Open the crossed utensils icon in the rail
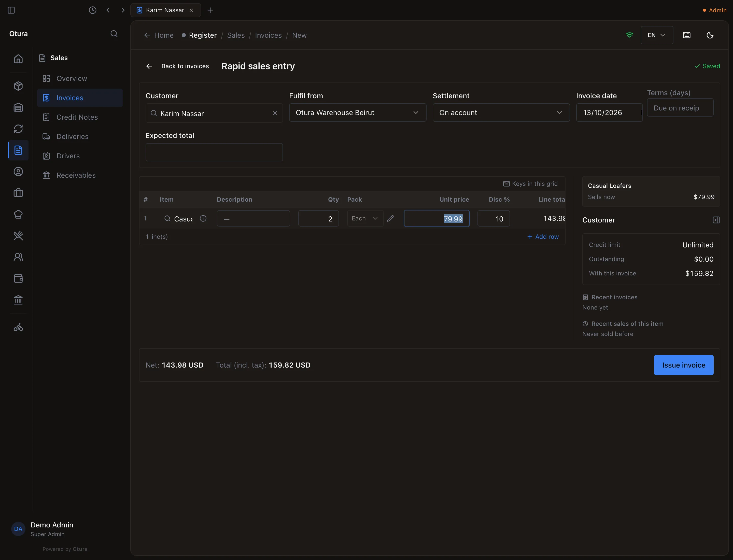733x560 pixels. [x=18, y=236]
